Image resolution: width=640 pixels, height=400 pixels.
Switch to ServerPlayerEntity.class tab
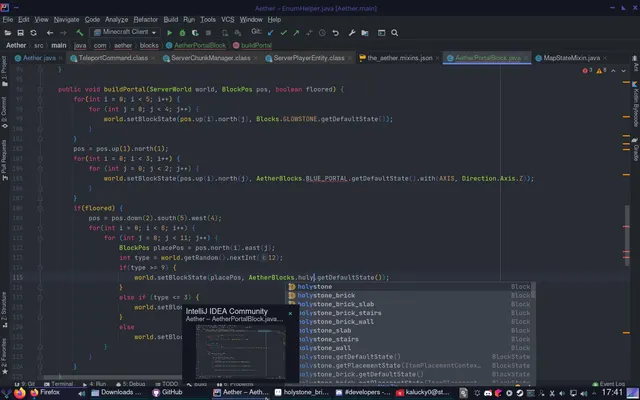click(309, 58)
